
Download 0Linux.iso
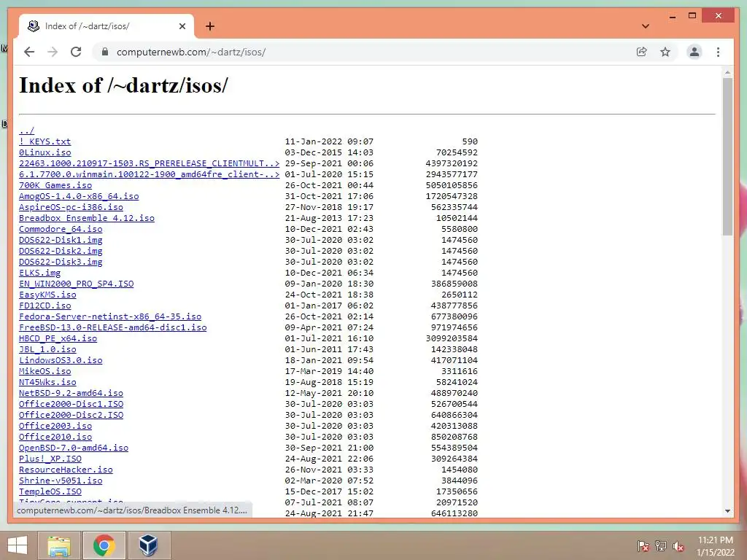[44, 152]
